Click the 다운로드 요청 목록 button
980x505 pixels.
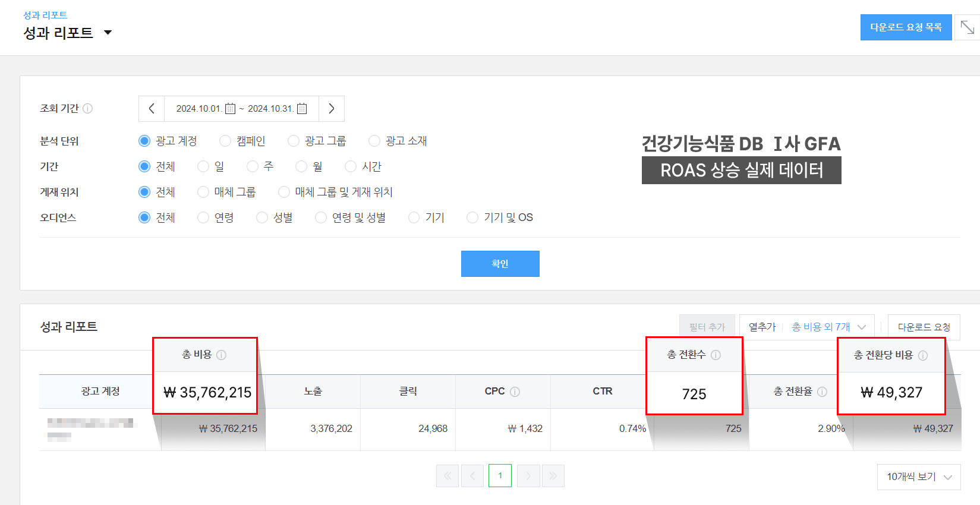(x=906, y=27)
